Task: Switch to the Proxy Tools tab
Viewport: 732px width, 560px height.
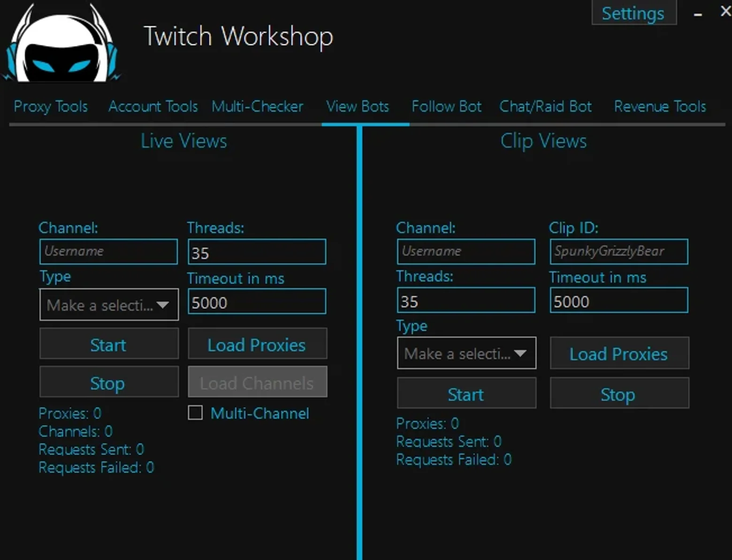Action: pyautogui.click(x=51, y=107)
